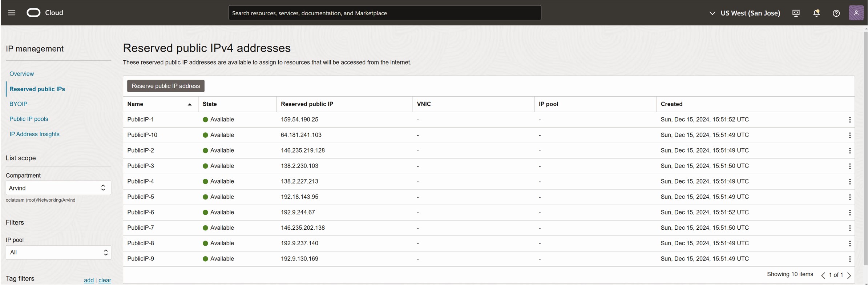Open actions menu for PublicIP-1 row
The image size is (868, 286).
[x=849, y=120]
